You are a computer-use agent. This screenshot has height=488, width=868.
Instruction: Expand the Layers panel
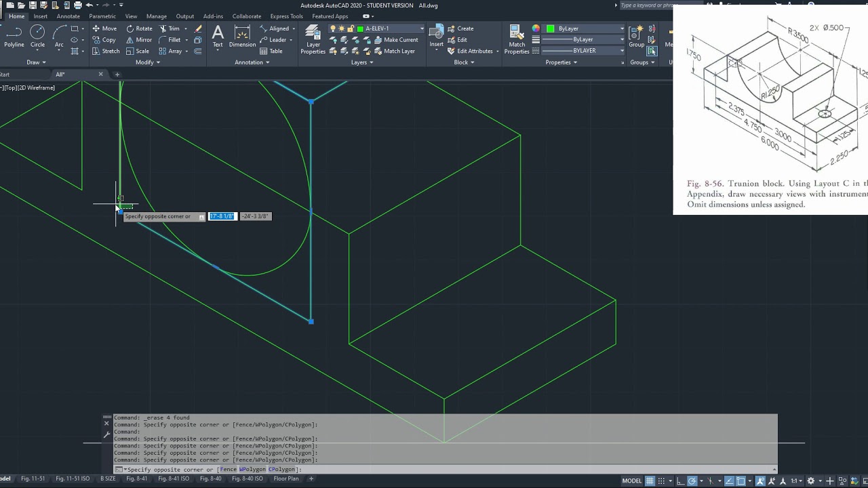[362, 62]
